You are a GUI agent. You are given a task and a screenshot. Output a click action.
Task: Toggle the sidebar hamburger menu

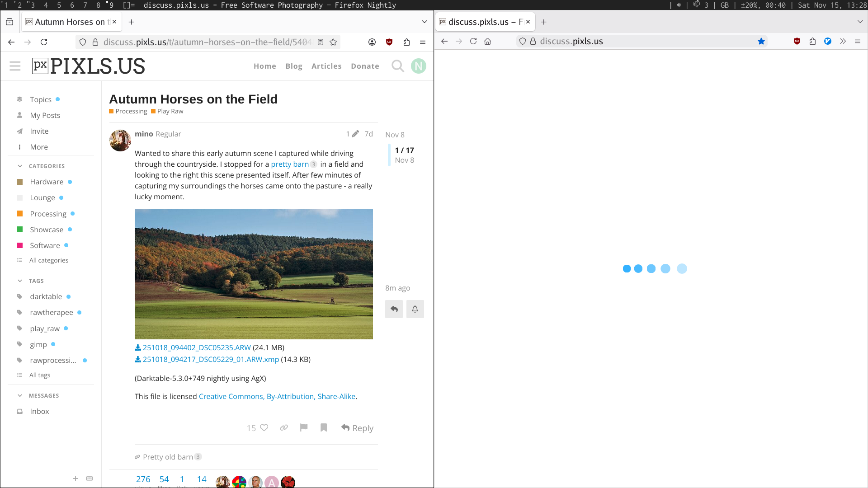point(15,66)
